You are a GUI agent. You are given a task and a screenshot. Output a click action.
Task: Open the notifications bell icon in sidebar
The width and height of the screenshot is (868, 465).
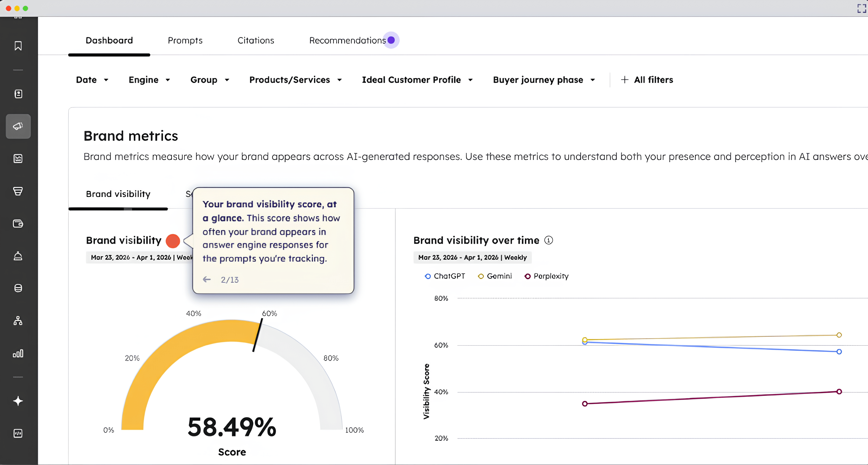pos(18,256)
